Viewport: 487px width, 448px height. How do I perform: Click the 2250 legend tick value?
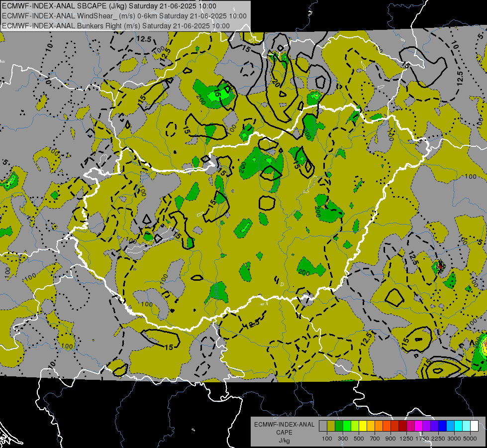tap(438, 439)
